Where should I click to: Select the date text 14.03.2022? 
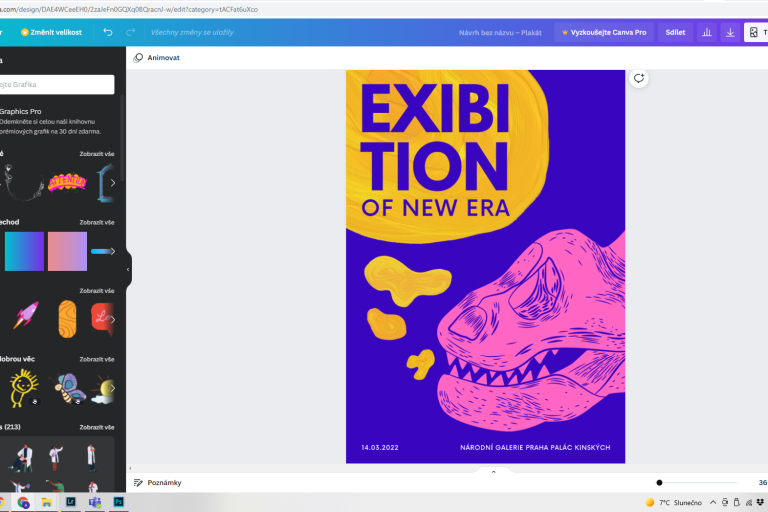click(380, 447)
